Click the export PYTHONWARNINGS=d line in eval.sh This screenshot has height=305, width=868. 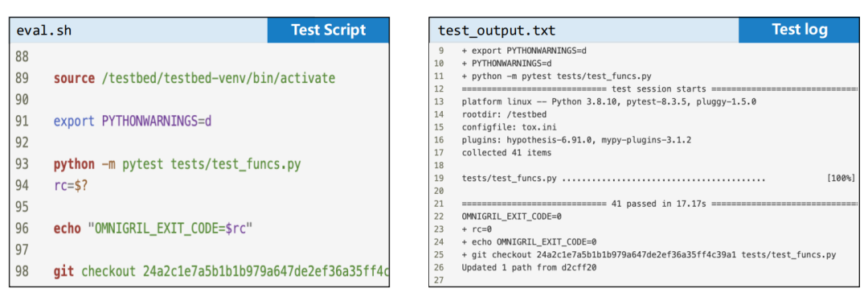pos(133,122)
